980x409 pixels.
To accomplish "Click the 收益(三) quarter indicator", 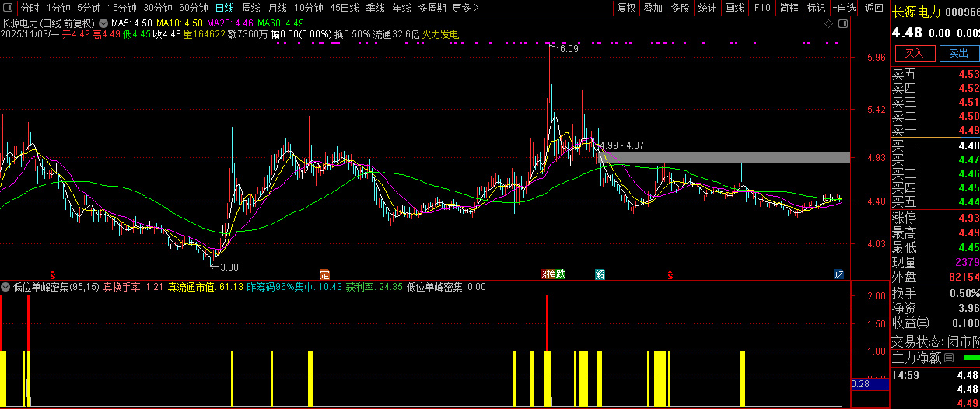I will (x=911, y=323).
